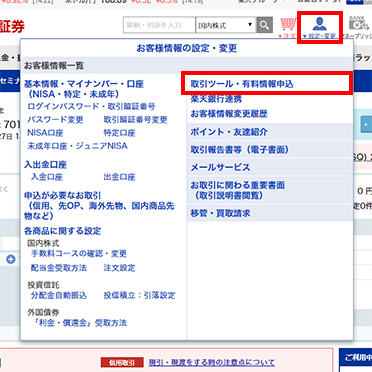Open 各商品に関する設定 link
The width and height of the screenshot is (372, 372).
[x=62, y=231]
